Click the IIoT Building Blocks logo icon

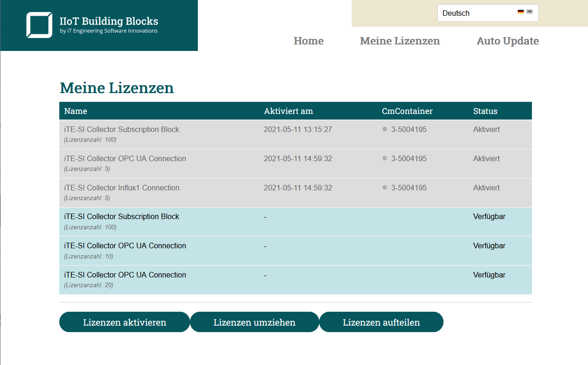[x=39, y=25]
